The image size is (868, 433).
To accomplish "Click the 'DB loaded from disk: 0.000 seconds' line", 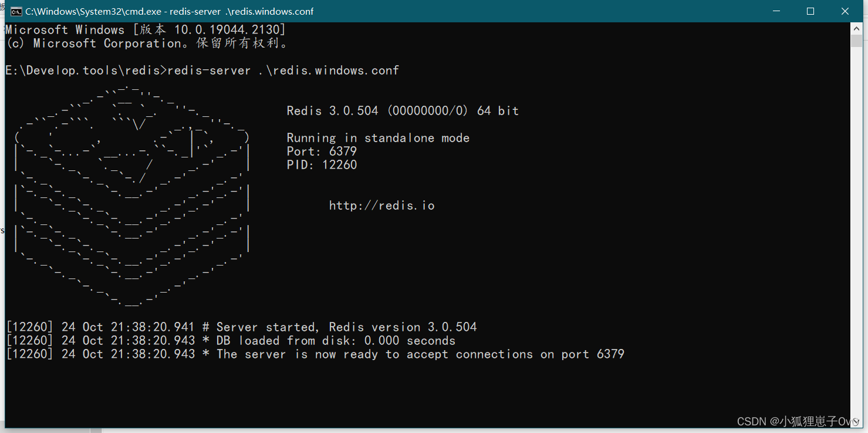I will pos(231,341).
